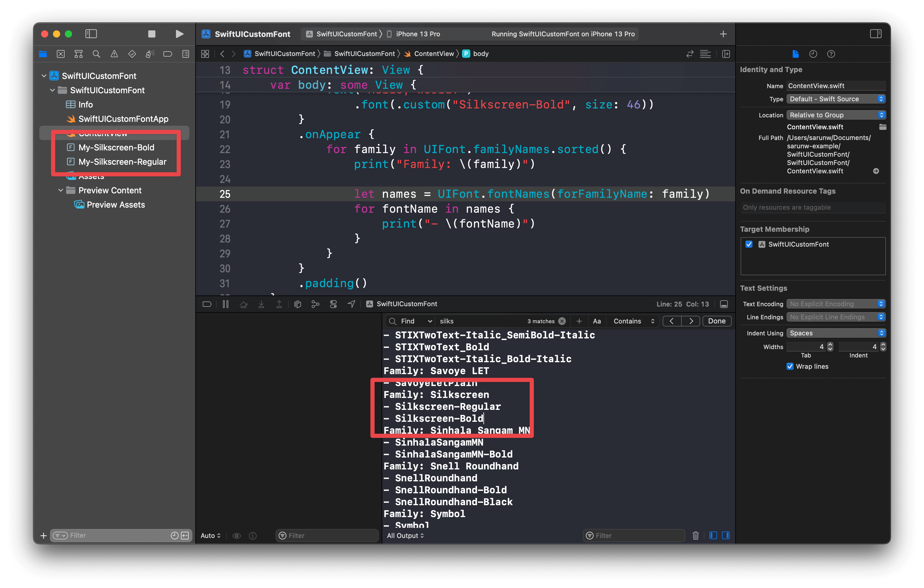Select My-Silkscreen-Regular font file
This screenshot has width=924, height=588.
pos(122,162)
